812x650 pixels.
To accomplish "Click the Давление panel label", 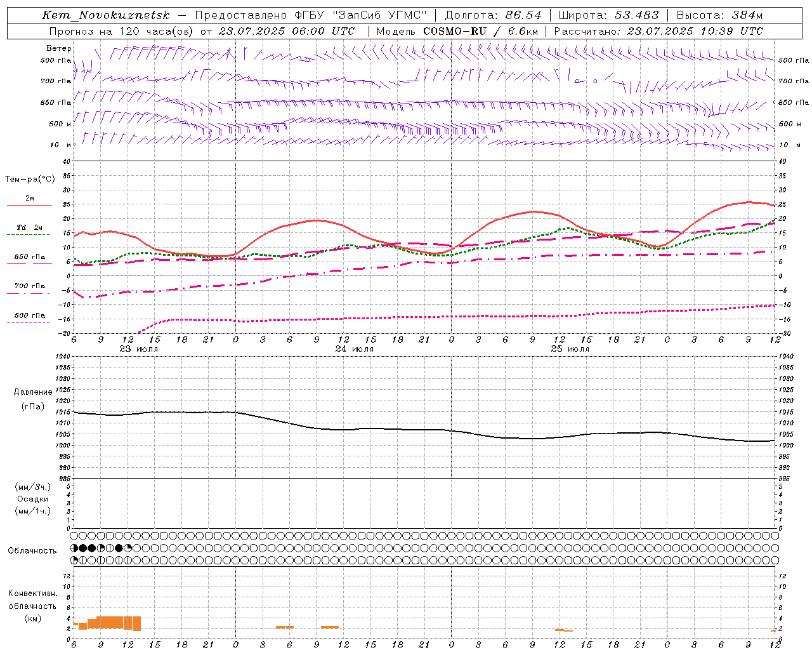I will point(33,392).
